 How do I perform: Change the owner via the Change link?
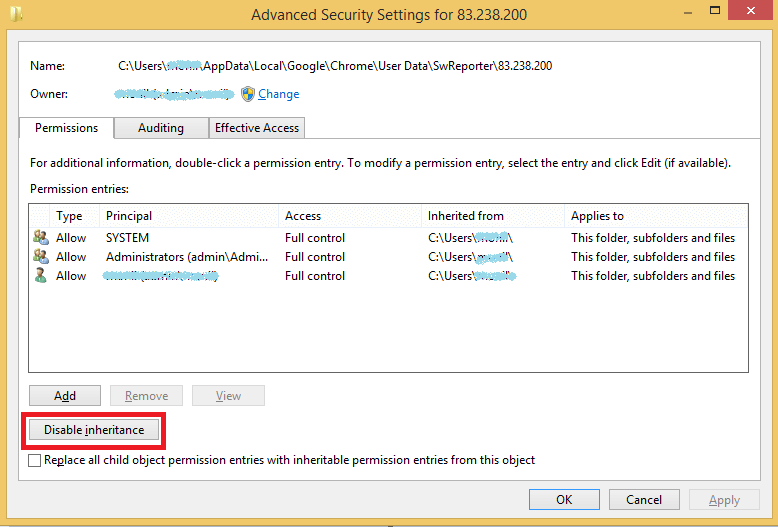click(278, 94)
